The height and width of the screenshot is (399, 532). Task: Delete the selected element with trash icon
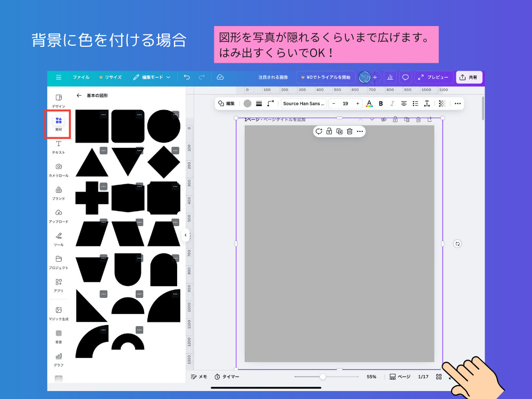[350, 131]
